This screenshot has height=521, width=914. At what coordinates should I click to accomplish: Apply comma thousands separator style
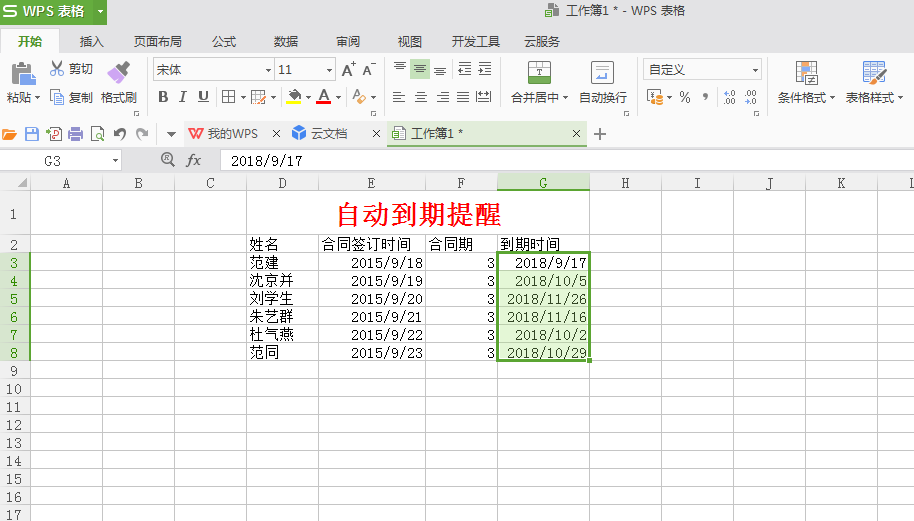[705, 97]
